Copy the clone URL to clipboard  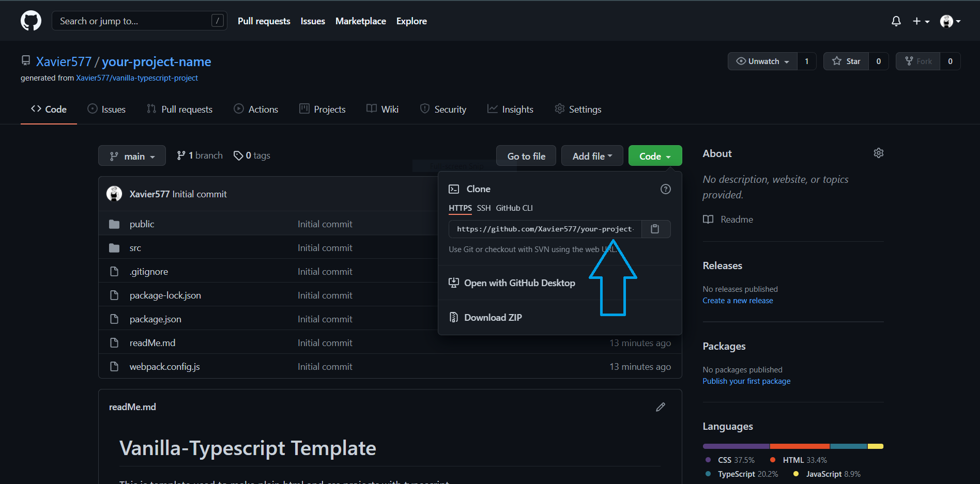pyautogui.click(x=655, y=229)
